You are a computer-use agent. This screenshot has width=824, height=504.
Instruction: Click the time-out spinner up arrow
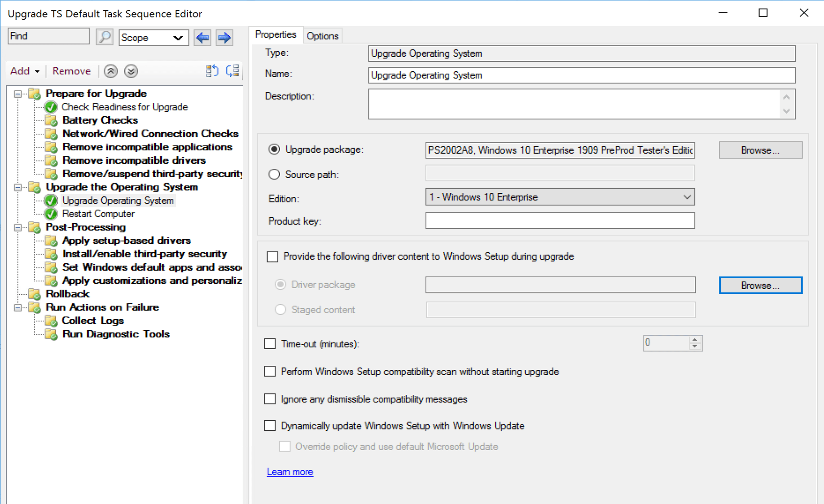click(695, 340)
